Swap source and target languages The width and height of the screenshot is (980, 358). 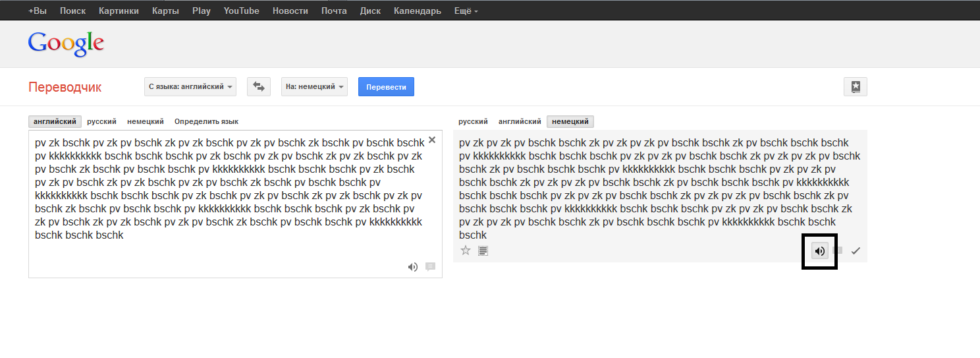(259, 86)
